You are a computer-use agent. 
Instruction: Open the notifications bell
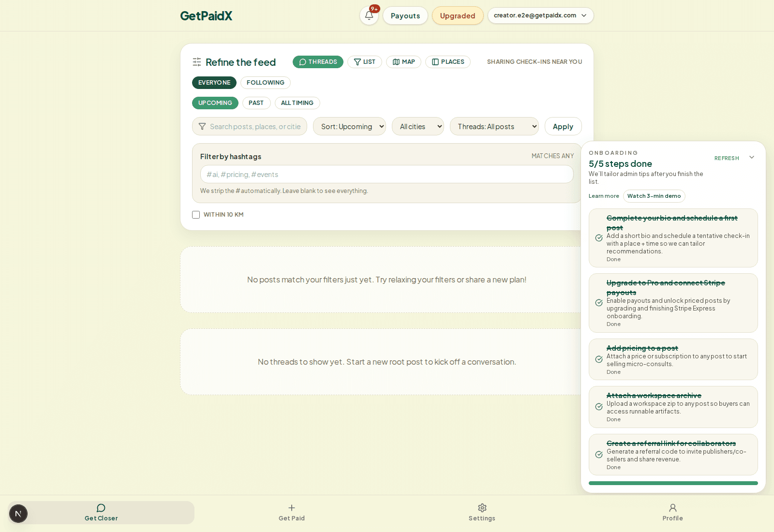(369, 15)
